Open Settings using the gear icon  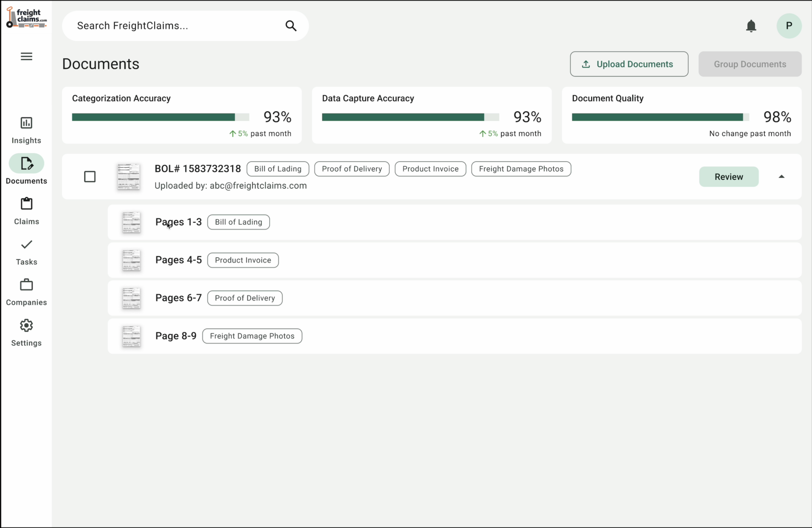tap(26, 325)
